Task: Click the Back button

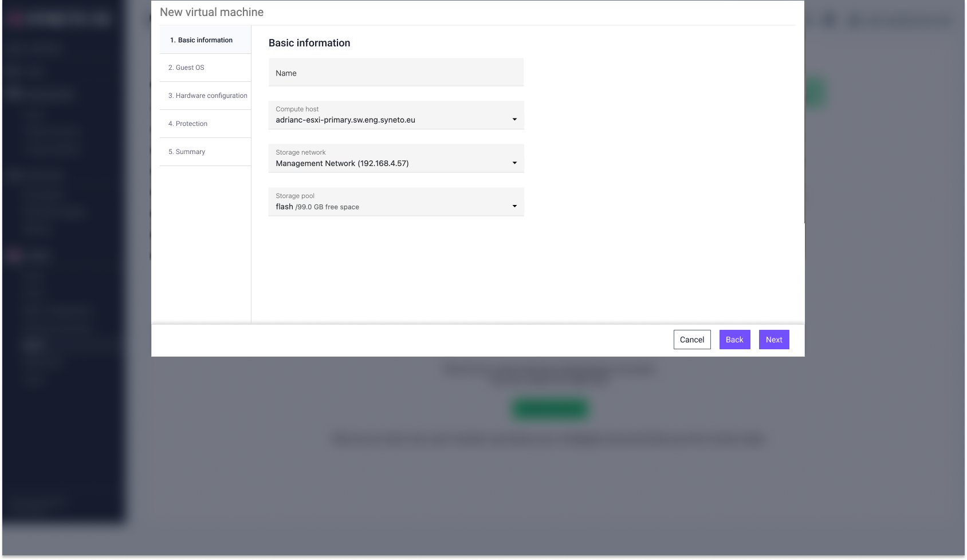Action: pyautogui.click(x=734, y=340)
